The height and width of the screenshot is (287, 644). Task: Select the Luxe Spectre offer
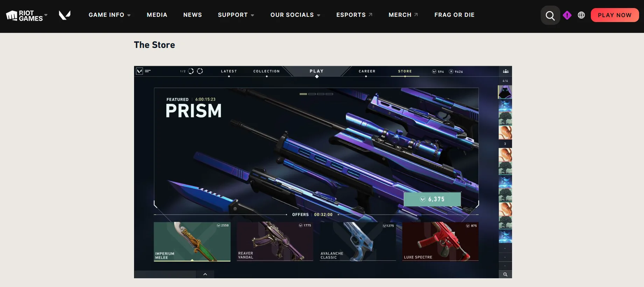[440, 241]
